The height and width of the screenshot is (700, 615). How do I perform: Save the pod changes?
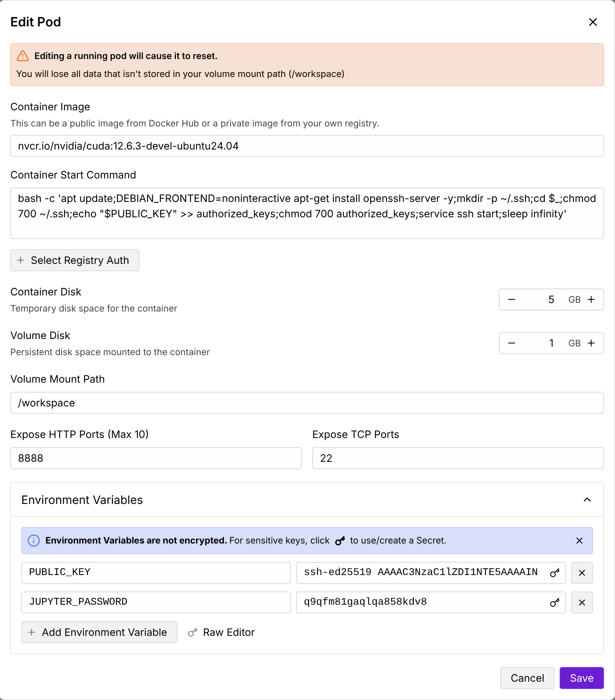coord(581,678)
